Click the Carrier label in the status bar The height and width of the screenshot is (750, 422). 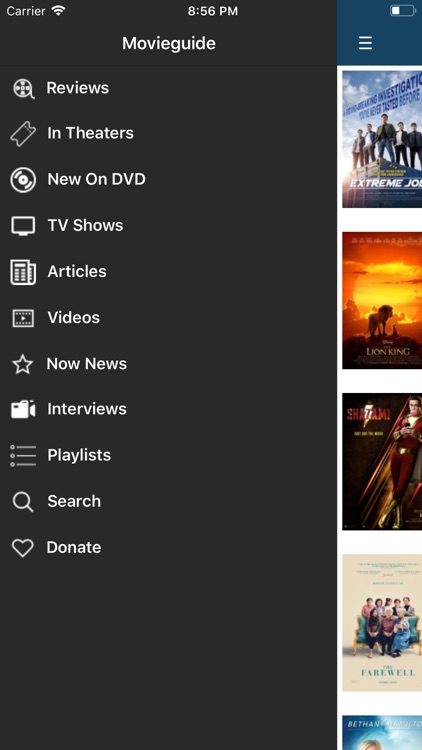pos(26,11)
